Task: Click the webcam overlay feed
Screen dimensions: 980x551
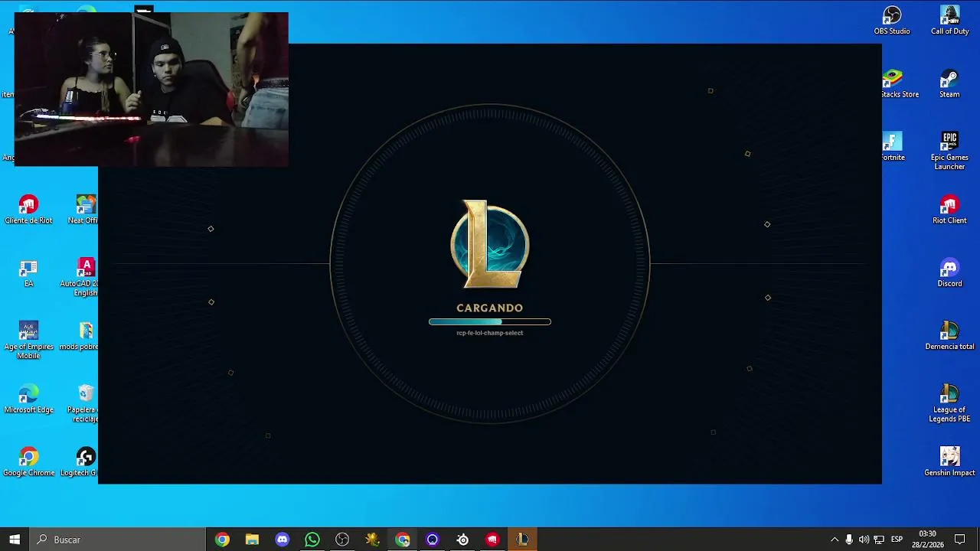Action: tap(152, 89)
